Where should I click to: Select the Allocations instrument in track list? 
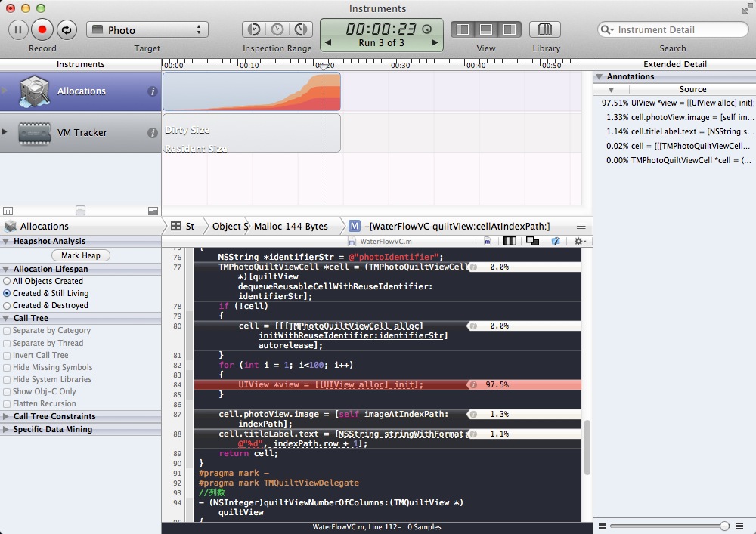[81, 91]
